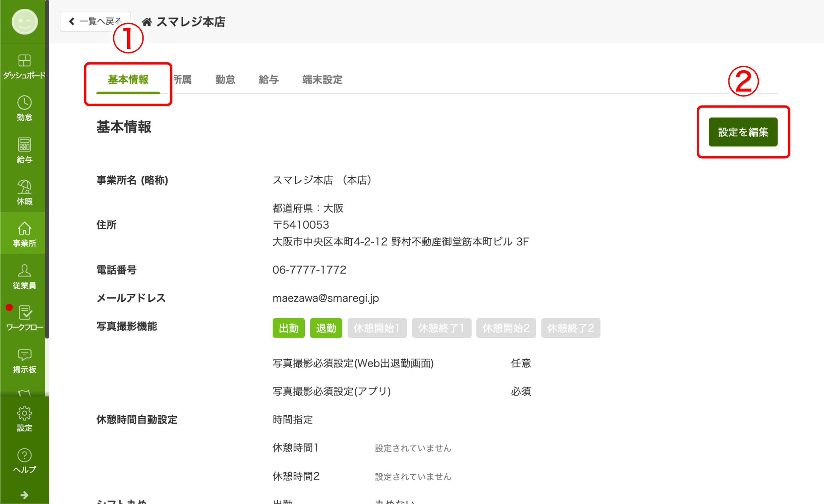
Task: Enable the 休憩開始1 photo capture setting
Action: (377, 328)
